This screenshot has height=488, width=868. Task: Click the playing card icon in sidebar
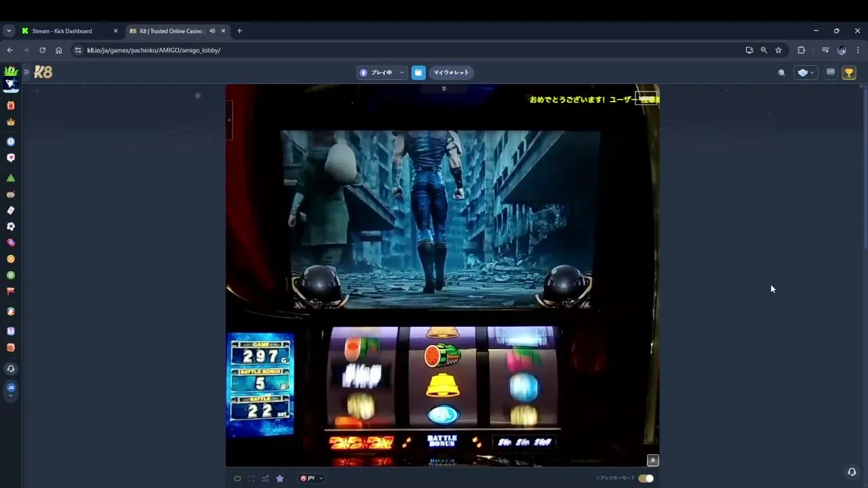[x=10, y=211]
